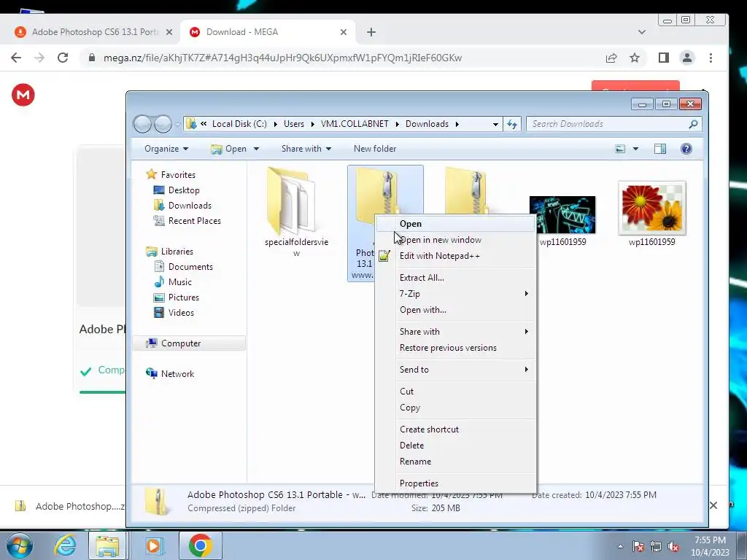Expand Share with in the context menu
This screenshot has height=560, width=747.
pyautogui.click(x=455, y=332)
